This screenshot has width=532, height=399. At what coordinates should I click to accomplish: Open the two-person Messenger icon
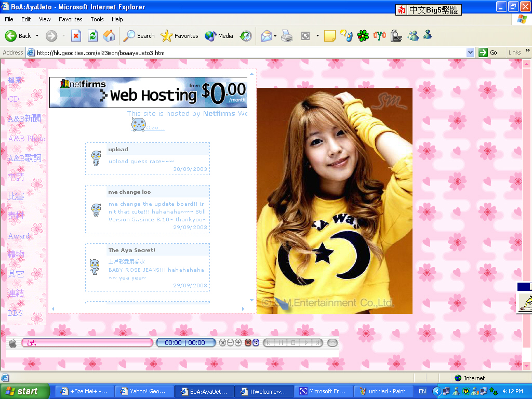click(413, 35)
